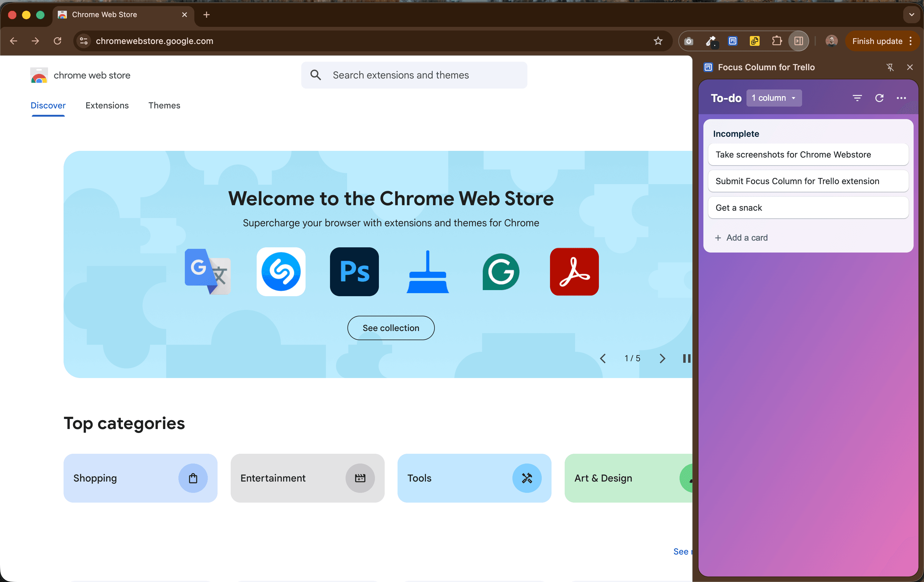Switch to the Extensions tab
The width and height of the screenshot is (924, 582).
click(x=107, y=105)
